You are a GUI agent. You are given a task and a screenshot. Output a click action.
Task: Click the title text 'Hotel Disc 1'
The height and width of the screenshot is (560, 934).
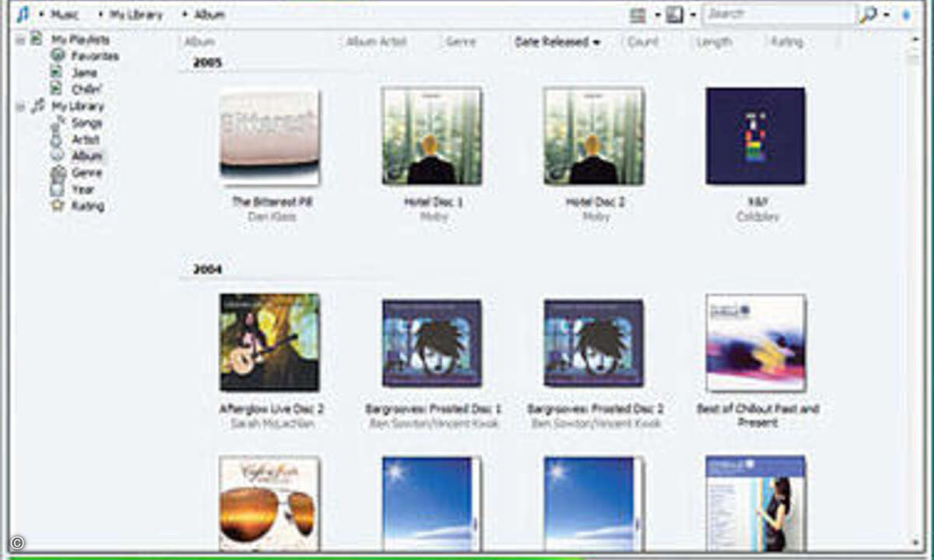(x=434, y=201)
